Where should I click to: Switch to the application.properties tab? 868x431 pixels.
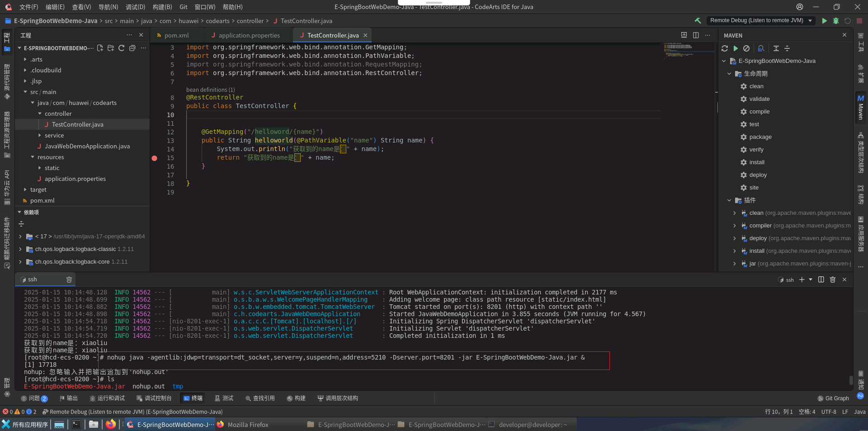249,35
